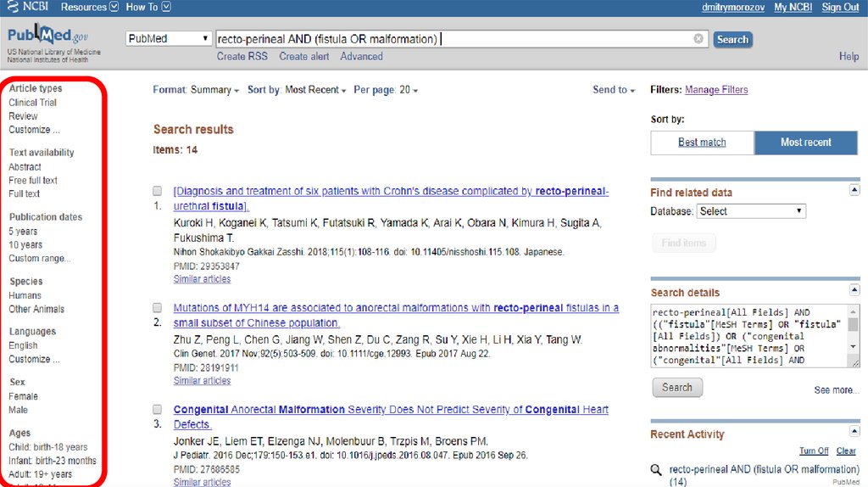
Task: Click the blue Search button
Action: pos(732,39)
